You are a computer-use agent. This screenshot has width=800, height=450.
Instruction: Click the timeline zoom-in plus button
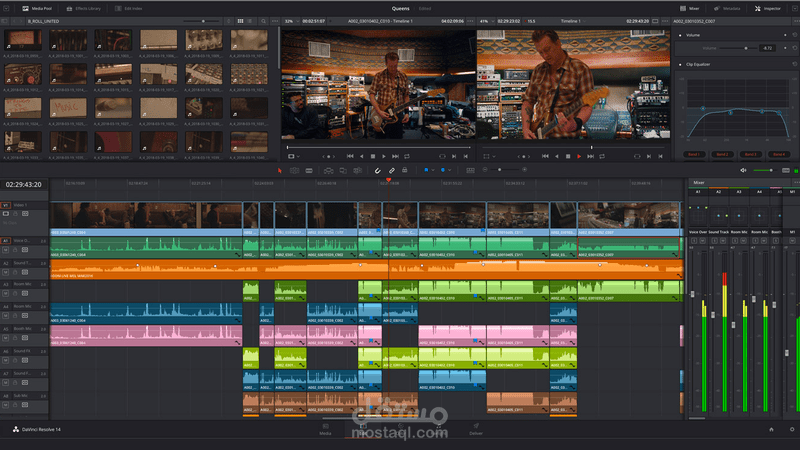pos(524,169)
